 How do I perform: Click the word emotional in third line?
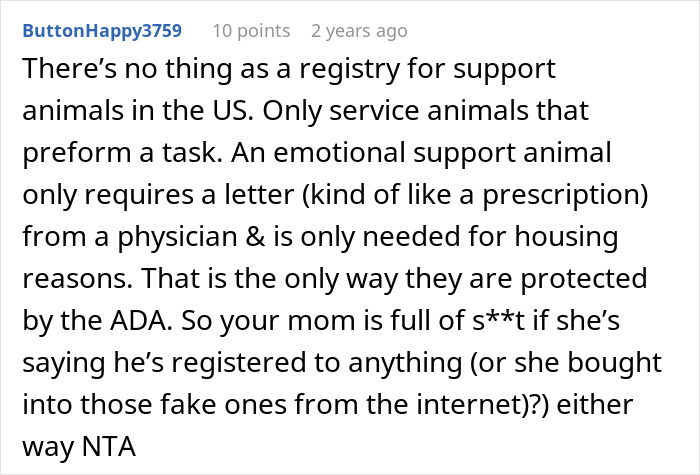[339, 153]
